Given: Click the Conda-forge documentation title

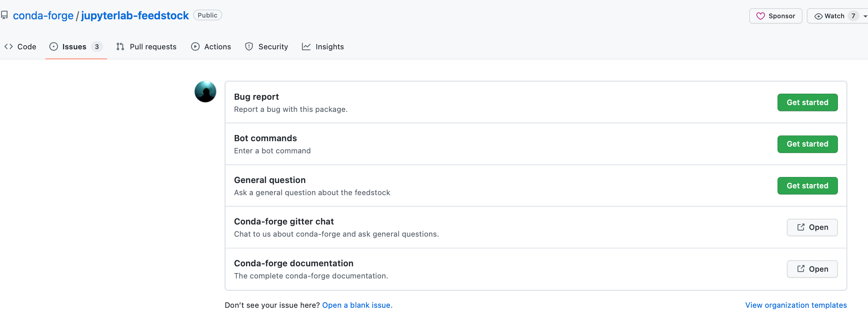Looking at the screenshot, I should tap(293, 263).
